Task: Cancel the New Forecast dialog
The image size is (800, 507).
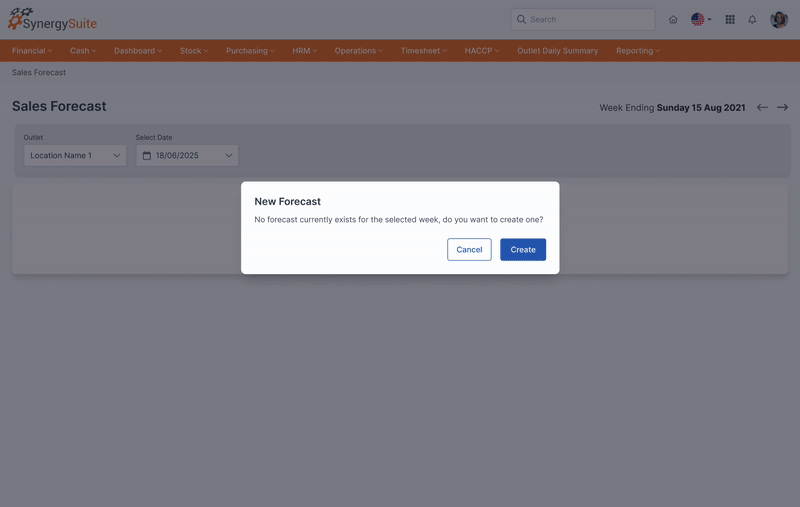Action: [469, 249]
